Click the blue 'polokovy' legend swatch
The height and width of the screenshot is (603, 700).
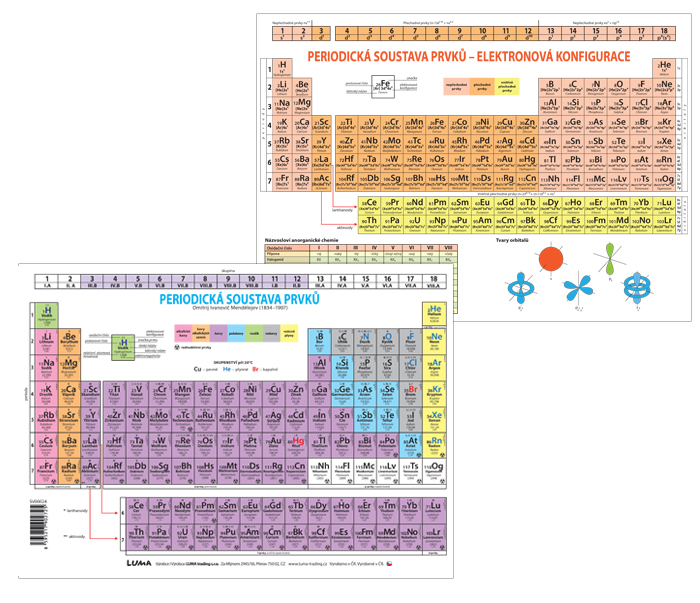[x=236, y=333]
